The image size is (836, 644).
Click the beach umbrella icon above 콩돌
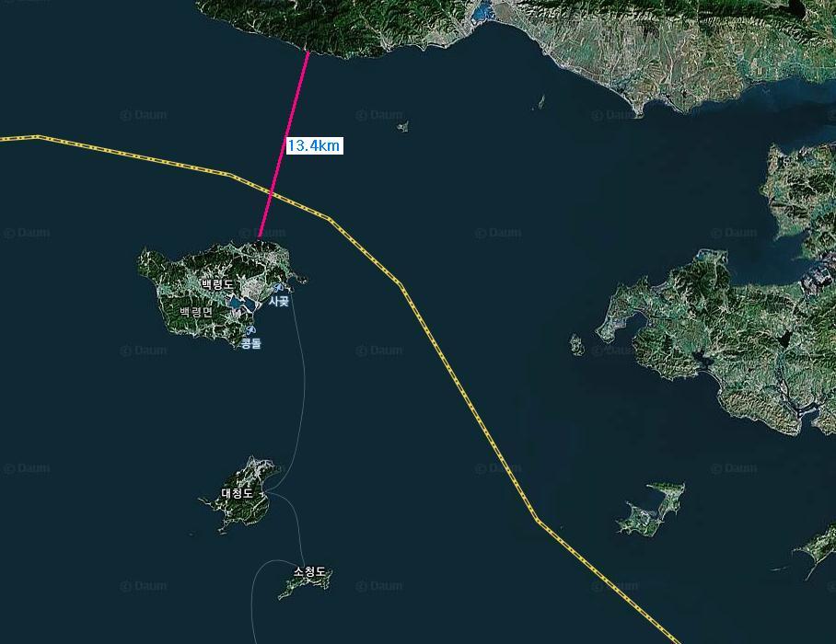(250, 330)
